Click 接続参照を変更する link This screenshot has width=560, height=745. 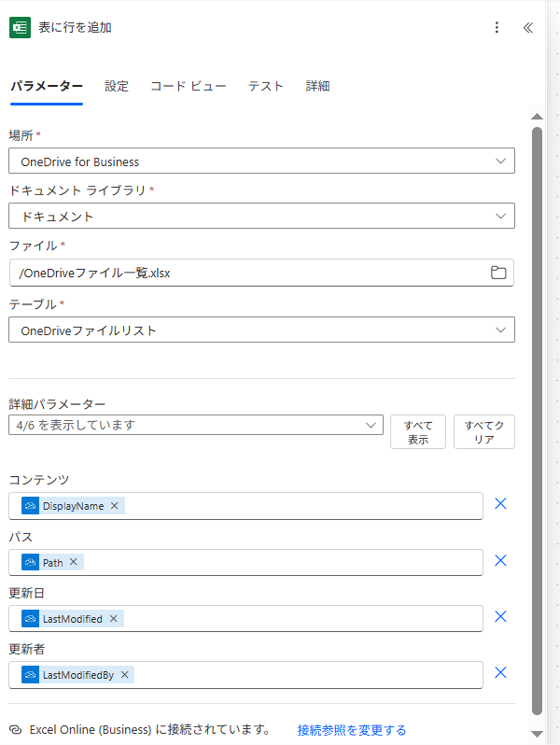tap(352, 730)
